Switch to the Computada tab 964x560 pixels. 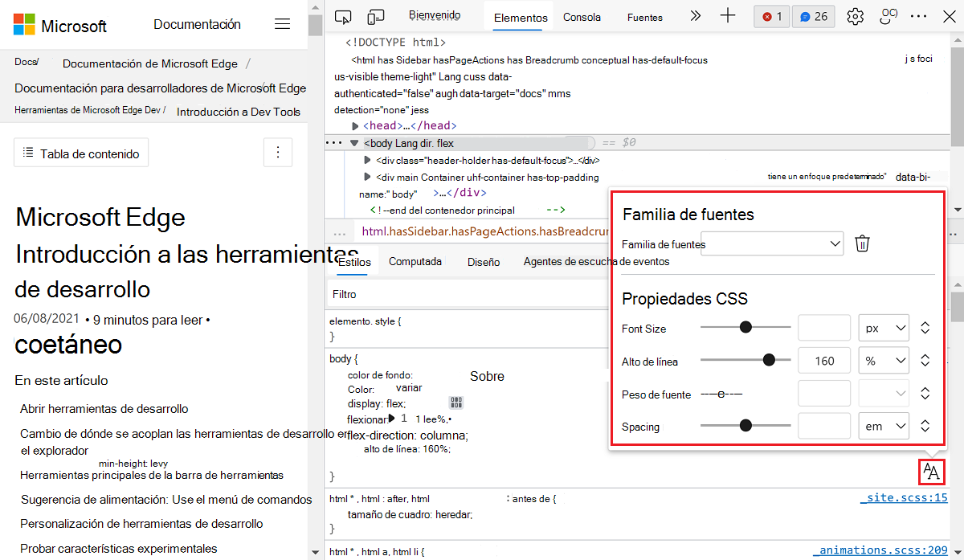pyautogui.click(x=415, y=261)
